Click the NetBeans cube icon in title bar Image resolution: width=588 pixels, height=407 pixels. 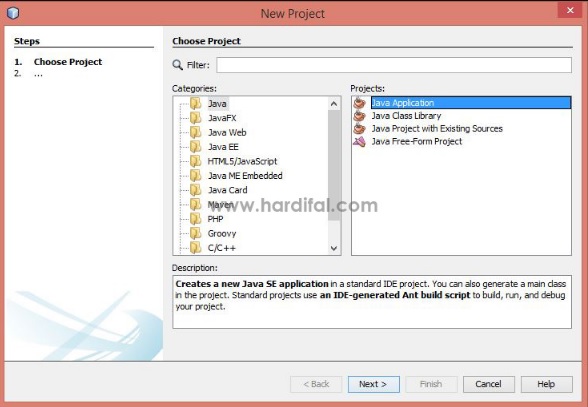[x=13, y=13]
